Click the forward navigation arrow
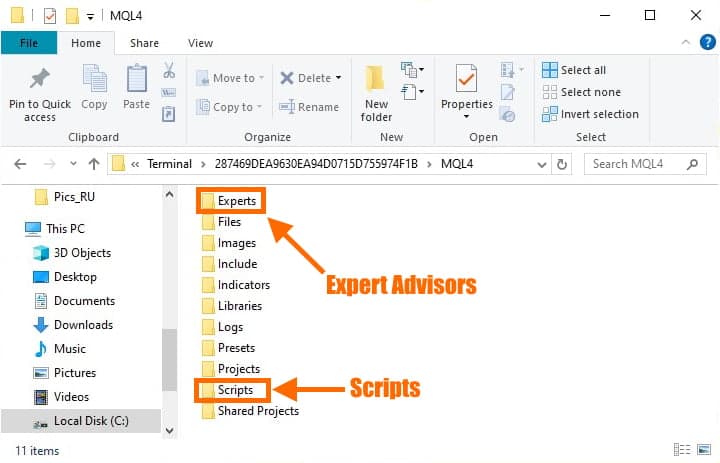This screenshot has width=720, height=463. point(50,164)
